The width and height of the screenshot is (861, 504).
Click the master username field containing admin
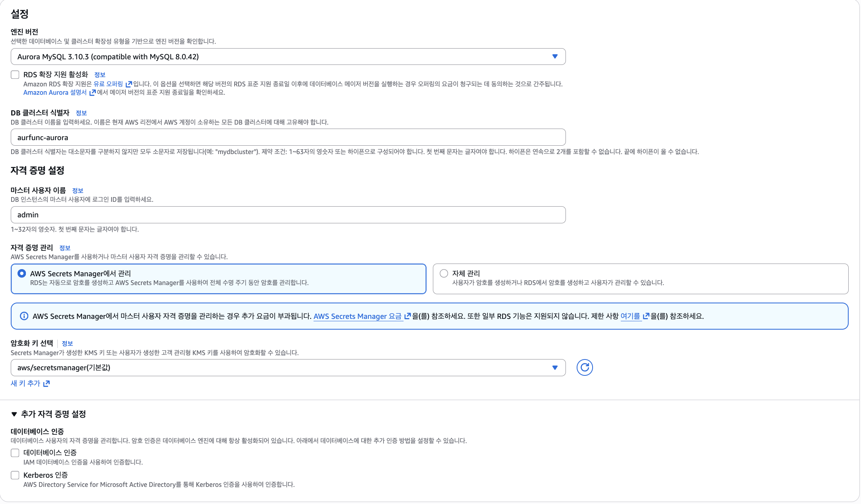click(x=288, y=215)
